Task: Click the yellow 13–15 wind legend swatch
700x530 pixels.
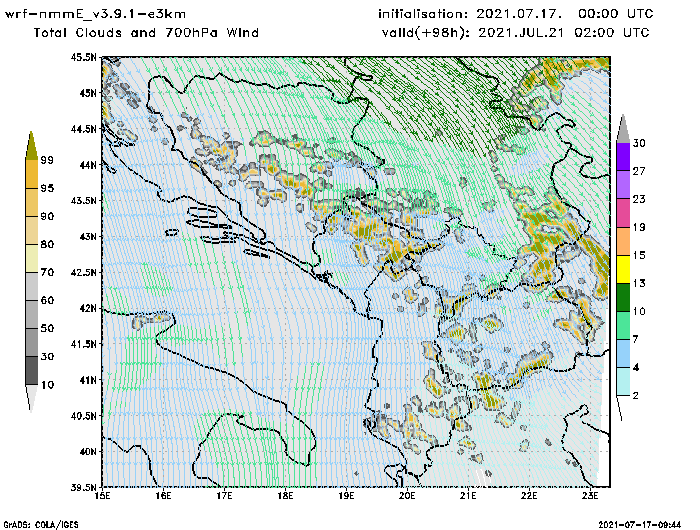Action: (x=623, y=269)
